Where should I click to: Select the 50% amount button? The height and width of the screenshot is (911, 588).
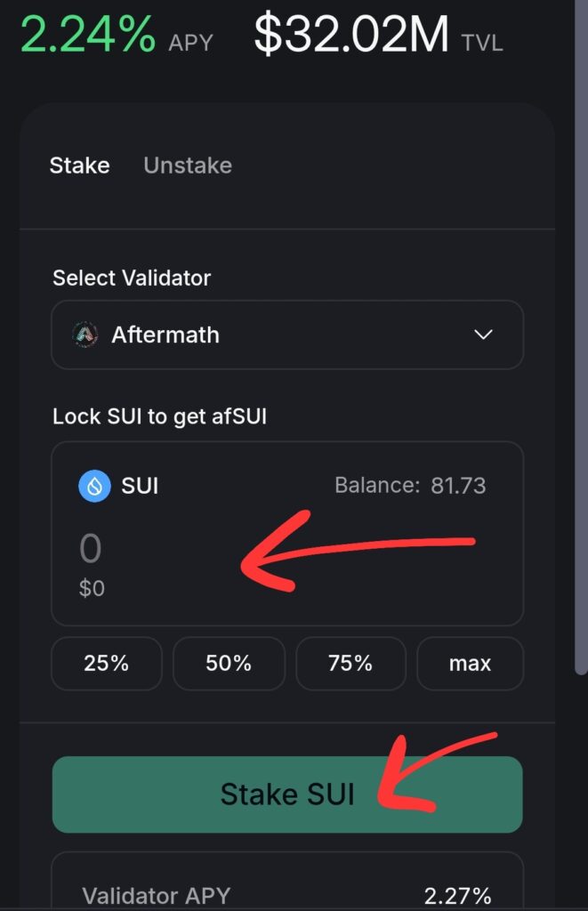point(229,664)
